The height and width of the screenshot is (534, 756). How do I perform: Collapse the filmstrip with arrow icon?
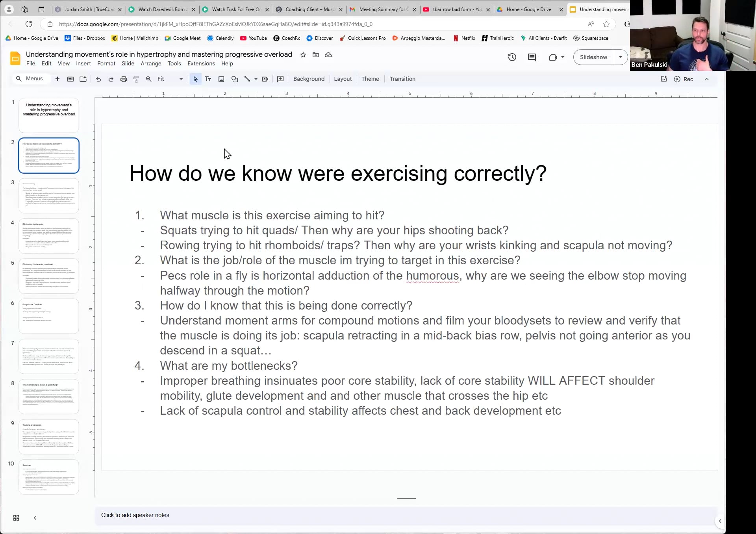point(35,518)
